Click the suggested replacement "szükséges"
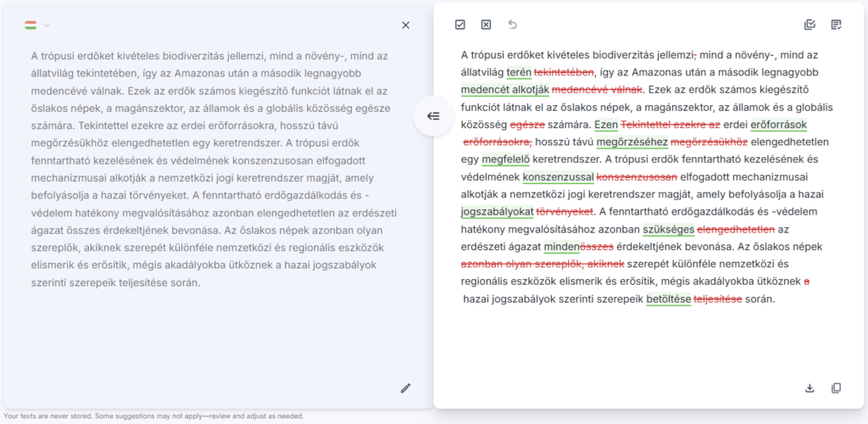 point(668,230)
